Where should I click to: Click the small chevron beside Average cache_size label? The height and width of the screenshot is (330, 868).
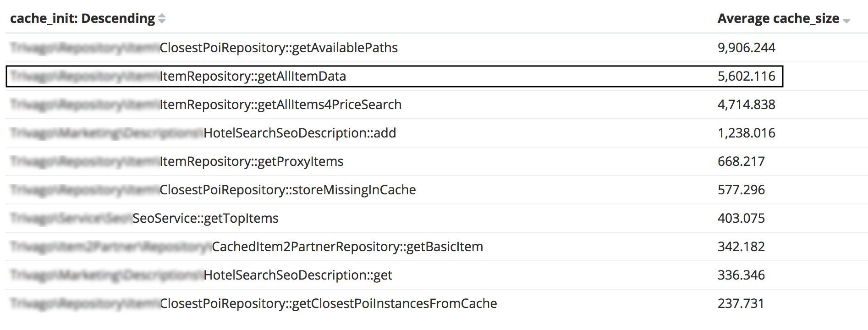pyautogui.click(x=846, y=21)
